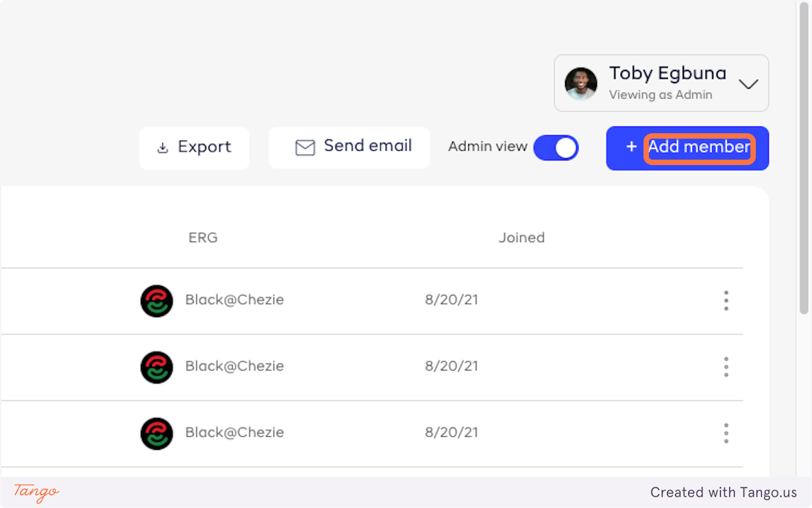Sort by the ERG column header
Viewport: 812px width, 508px height.
pos(203,237)
